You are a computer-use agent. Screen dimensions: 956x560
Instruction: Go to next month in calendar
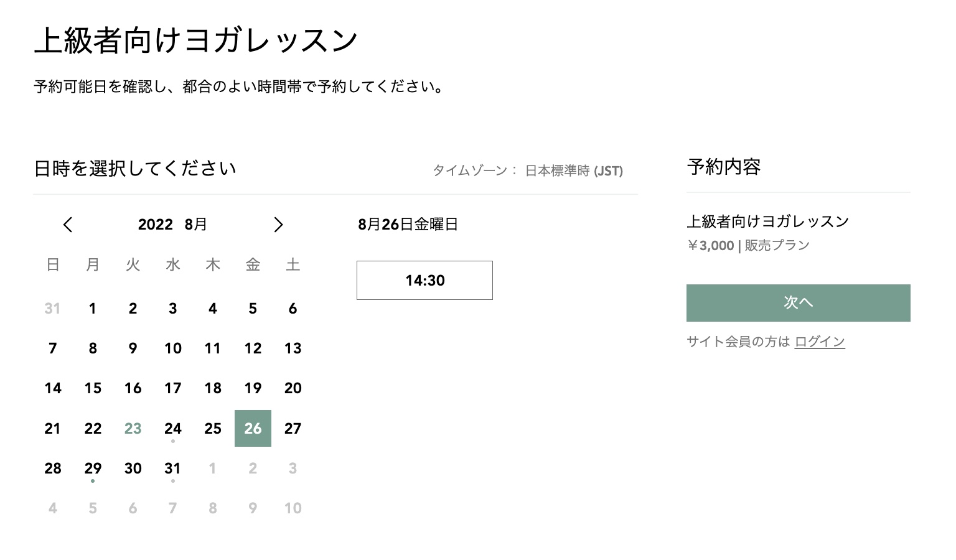(278, 225)
